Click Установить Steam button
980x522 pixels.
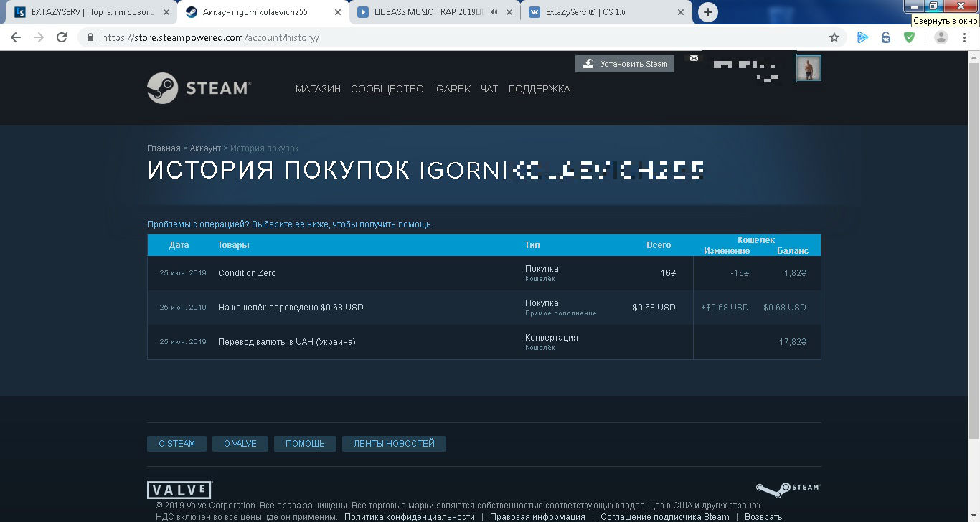click(625, 64)
